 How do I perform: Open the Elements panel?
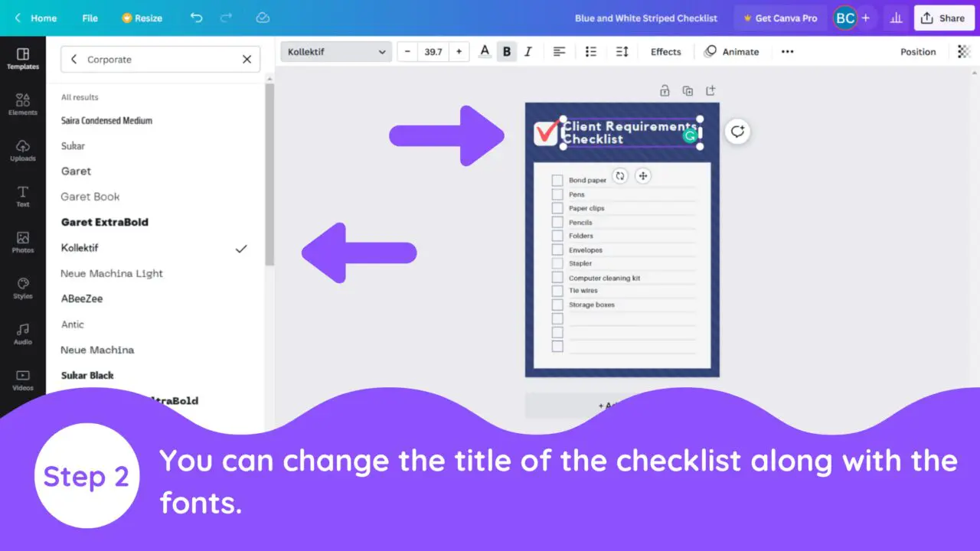pyautogui.click(x=23, y=104)
